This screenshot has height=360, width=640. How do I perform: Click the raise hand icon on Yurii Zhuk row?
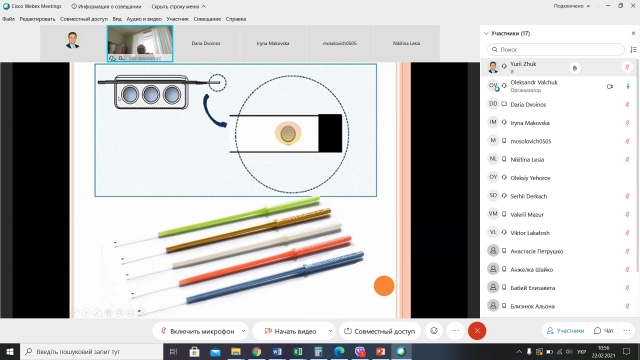click(x=575, y=68)
